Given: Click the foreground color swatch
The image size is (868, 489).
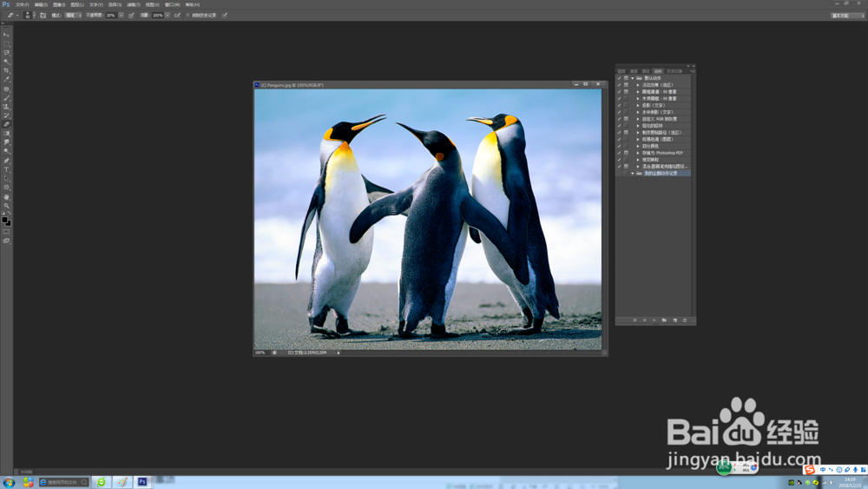Looking at the screenshot, I should click(x=4, y=220).
